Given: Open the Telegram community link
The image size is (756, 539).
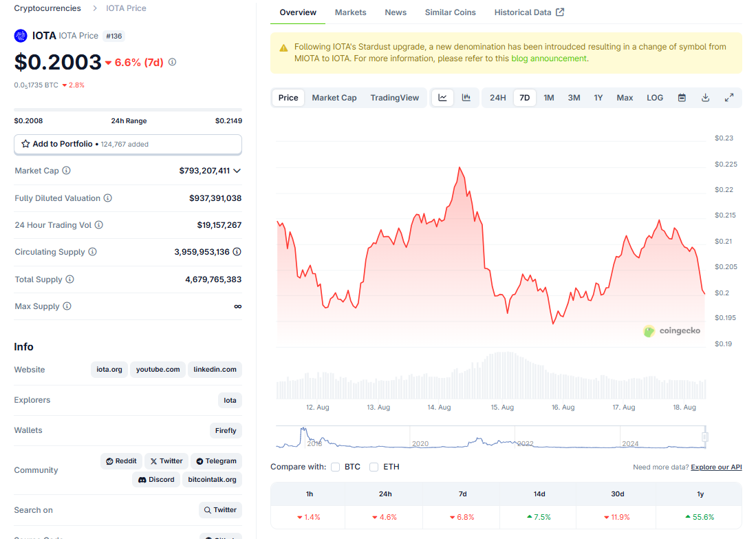Looking at the screenshot, I should (216, 461).
